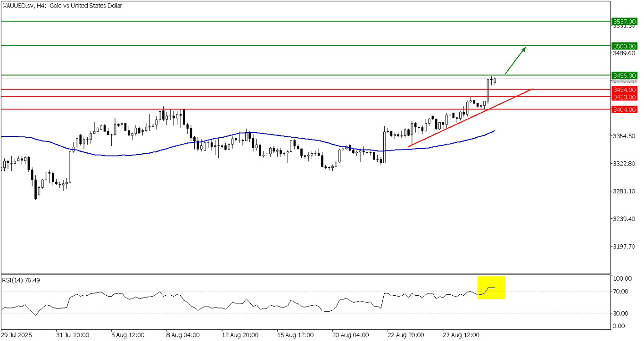
Task: Click the XAUUSD.sv, H4 chart title
Action: (x=62, y=6)
